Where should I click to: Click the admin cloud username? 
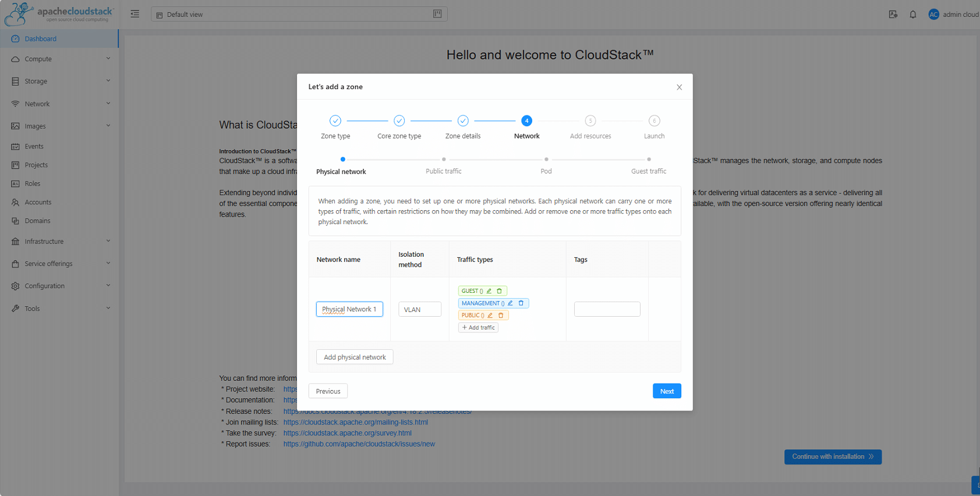tap(961, 15)
